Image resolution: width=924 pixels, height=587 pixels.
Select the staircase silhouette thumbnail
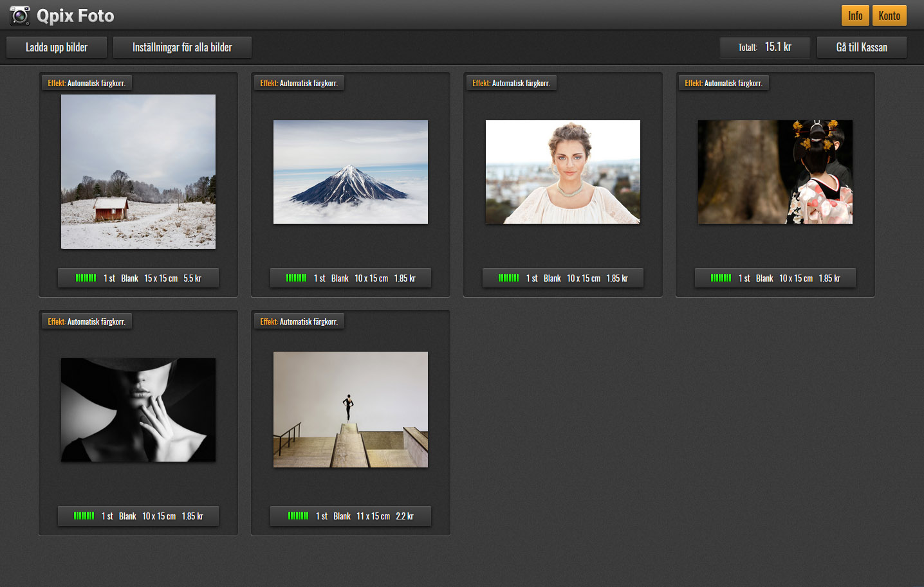tap(351, 410)
